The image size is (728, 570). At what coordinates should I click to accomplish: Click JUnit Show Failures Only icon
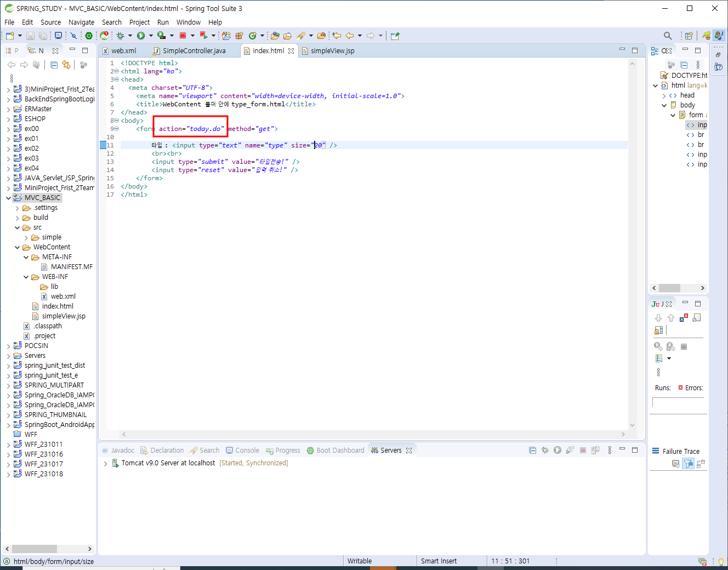pos(683,317)
